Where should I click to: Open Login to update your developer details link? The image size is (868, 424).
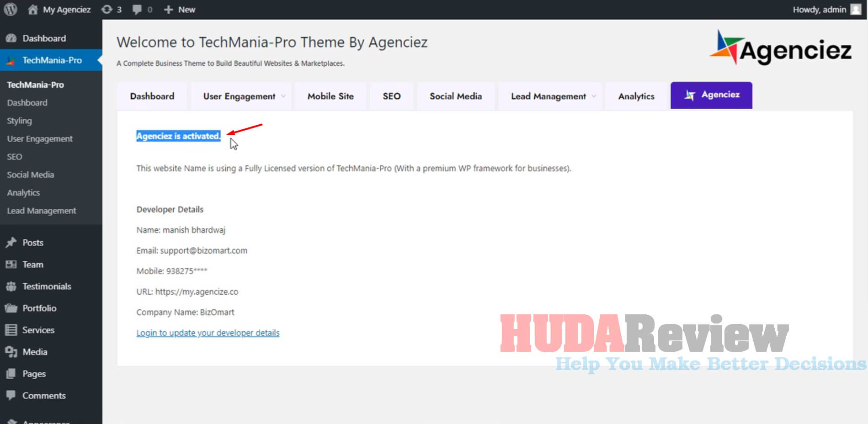(x=208, y=333)
